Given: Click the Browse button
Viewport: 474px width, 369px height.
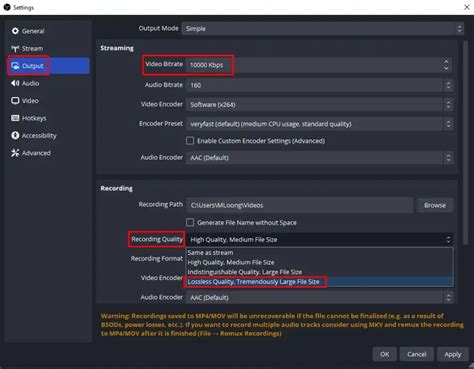Looking at the screenshot, I should pos(435,205).
